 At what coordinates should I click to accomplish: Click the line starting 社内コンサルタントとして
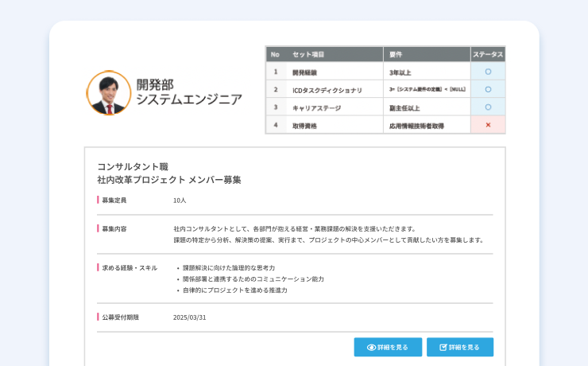click(x=295, y=228)
